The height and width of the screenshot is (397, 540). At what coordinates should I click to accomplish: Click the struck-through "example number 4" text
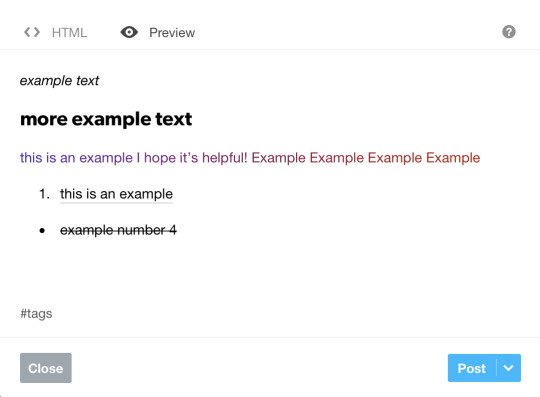pos(118,230)
